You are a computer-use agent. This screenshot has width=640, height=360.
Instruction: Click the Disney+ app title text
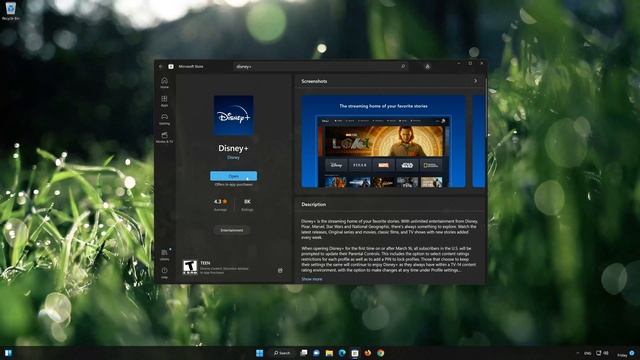point(233,148)
